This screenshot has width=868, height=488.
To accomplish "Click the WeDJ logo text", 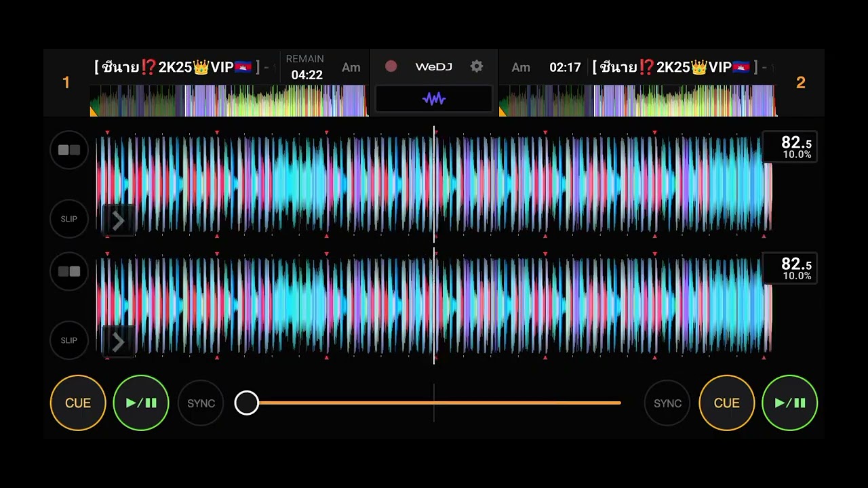I will pyautogui.click(x=434, y=66).
